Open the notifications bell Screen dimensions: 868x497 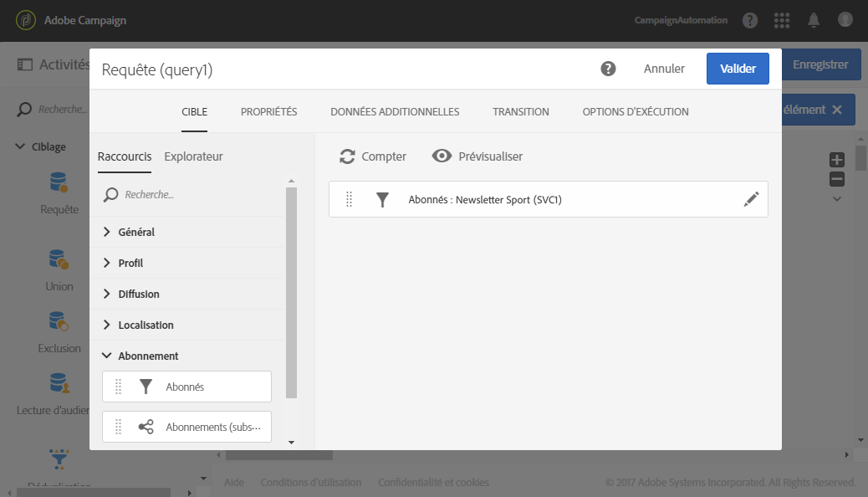point(813,21)
